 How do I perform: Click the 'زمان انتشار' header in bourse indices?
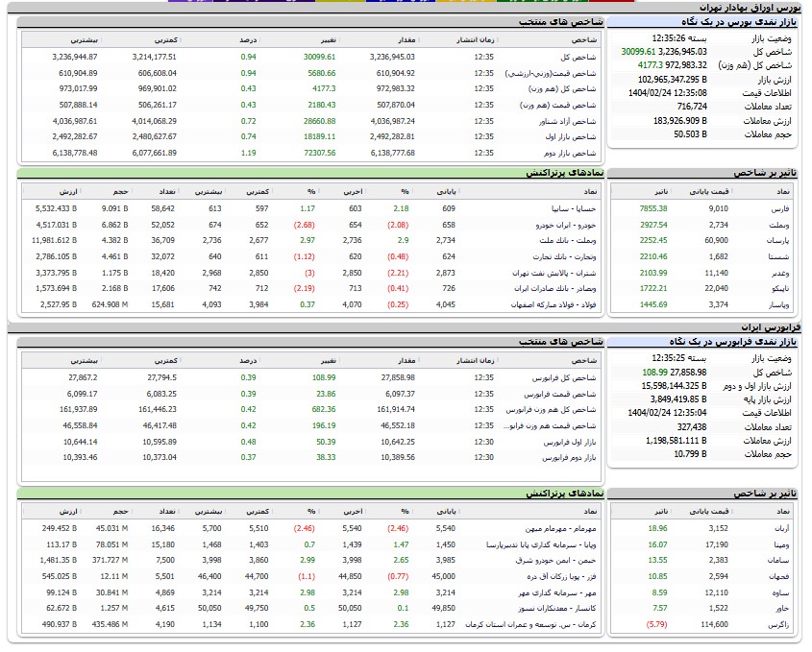[476, 39]
